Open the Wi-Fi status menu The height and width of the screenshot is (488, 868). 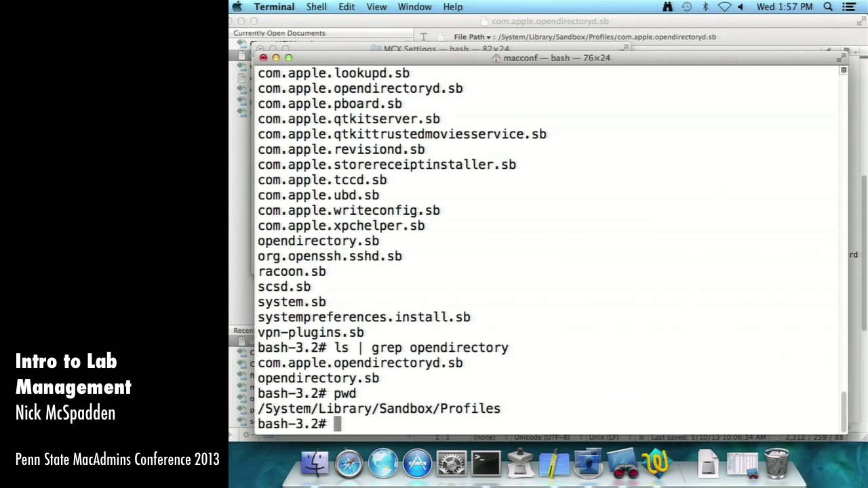point(724,7)
